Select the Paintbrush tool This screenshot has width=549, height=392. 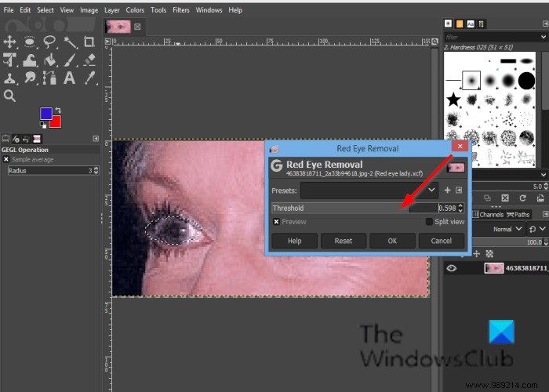click(71, 60)
